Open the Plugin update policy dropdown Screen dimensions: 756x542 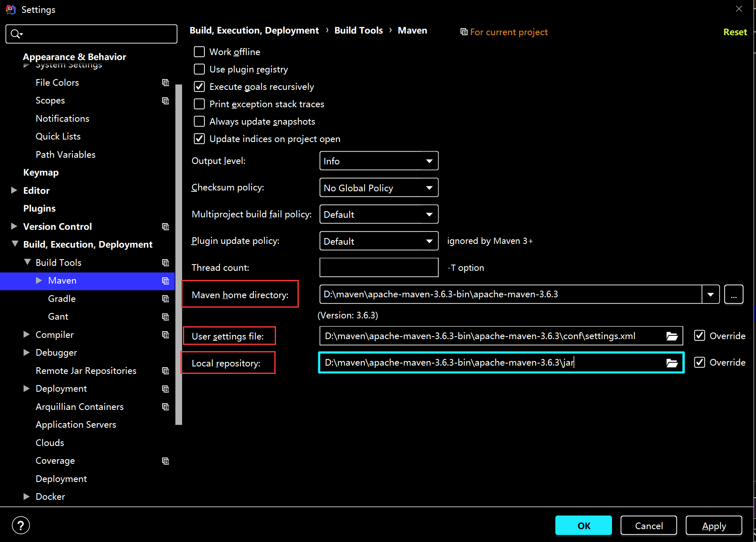tap(379, 241)
